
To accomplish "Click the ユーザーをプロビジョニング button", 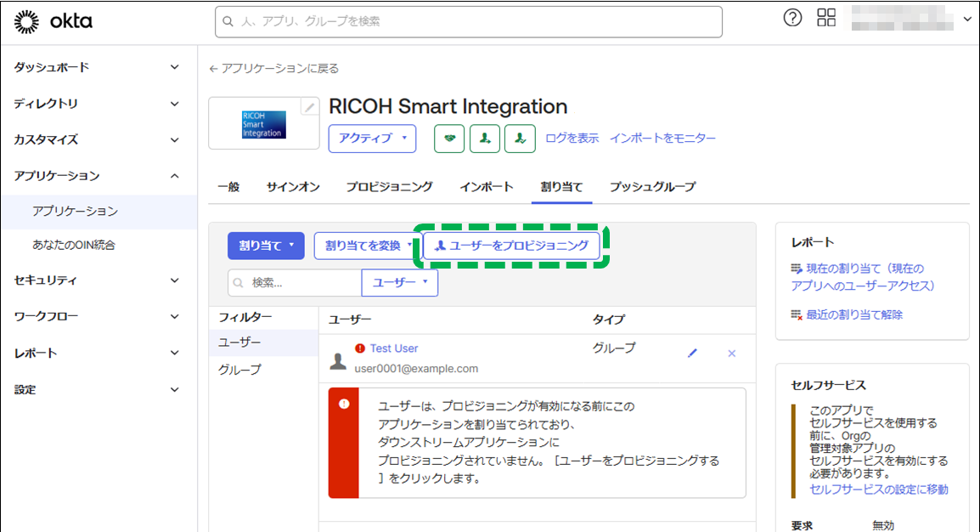I will click(x=512, y=246).
